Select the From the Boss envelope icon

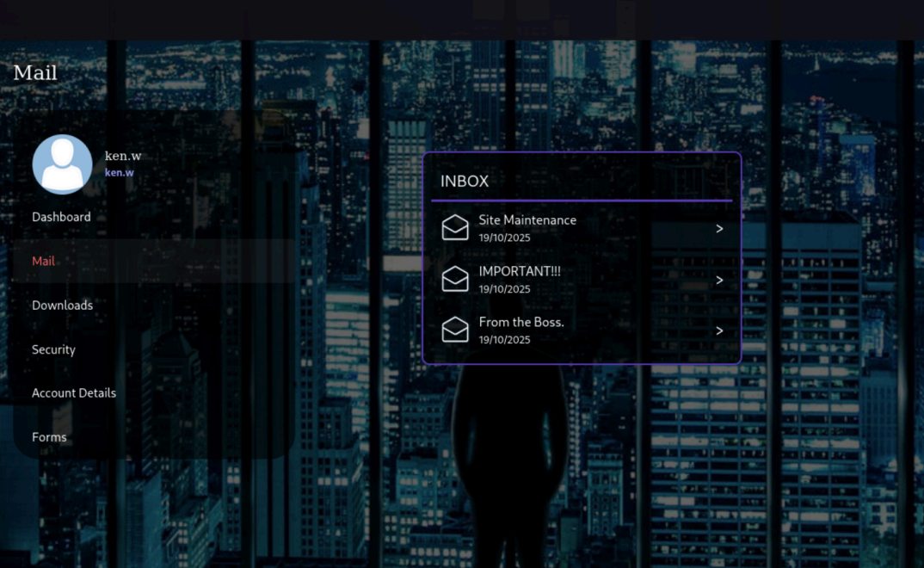455,330
